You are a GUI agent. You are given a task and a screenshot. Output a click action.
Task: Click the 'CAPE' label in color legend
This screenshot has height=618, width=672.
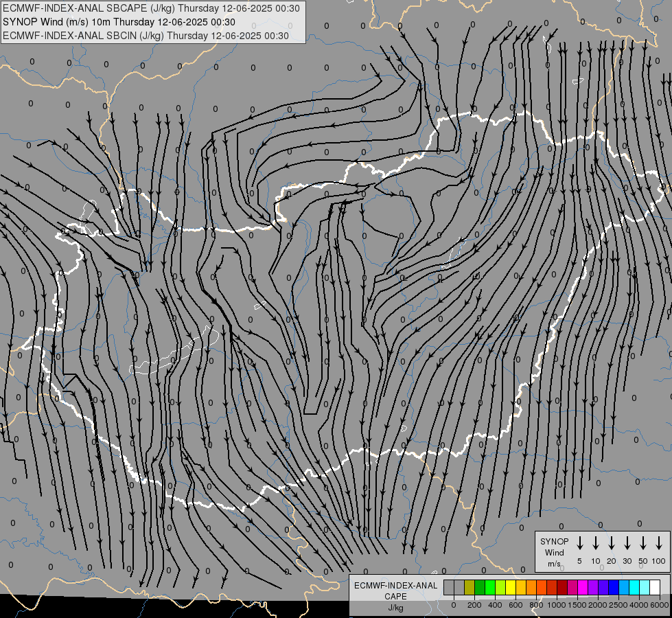[395, 597]
